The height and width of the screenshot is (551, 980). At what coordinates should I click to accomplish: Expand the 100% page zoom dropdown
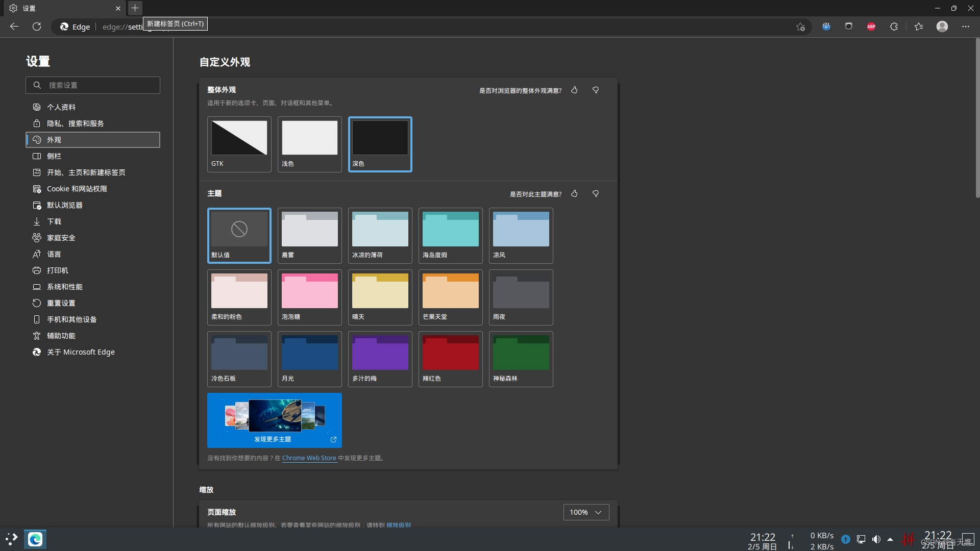tap(586, 512)
